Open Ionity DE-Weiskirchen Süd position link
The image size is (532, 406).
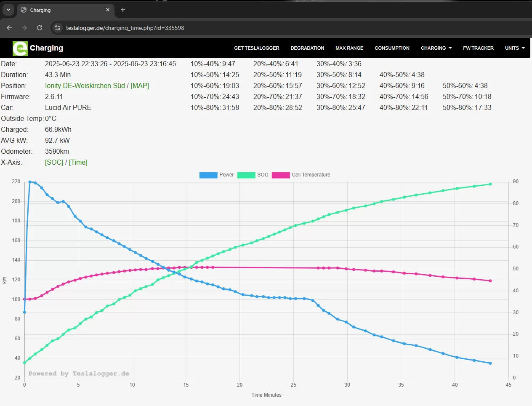pyautogui.click(x=85, y=85)
